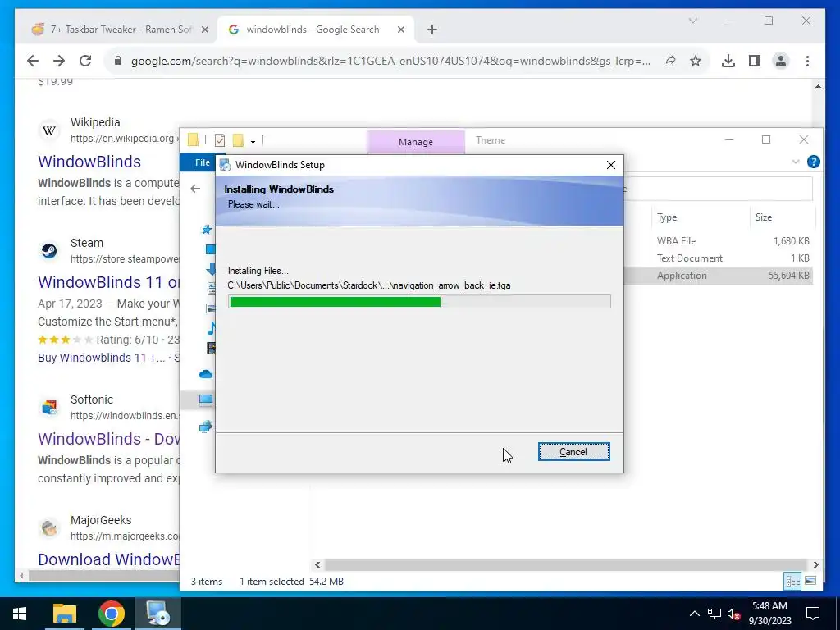Open the File menu in Explorer

[x=202, y=162]
